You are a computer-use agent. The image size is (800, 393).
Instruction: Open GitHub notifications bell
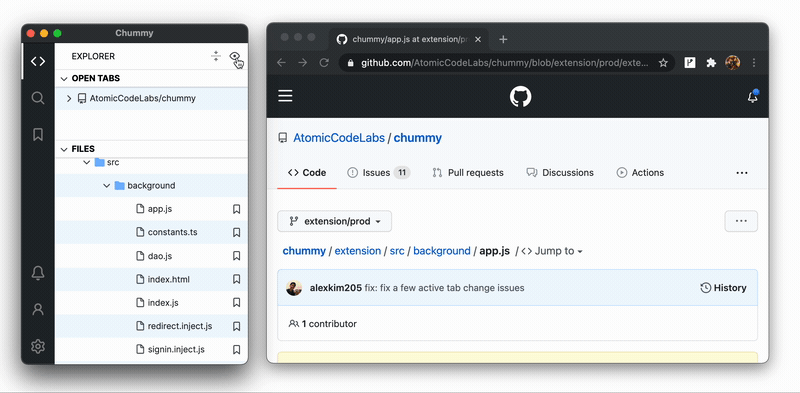point(753,96)
